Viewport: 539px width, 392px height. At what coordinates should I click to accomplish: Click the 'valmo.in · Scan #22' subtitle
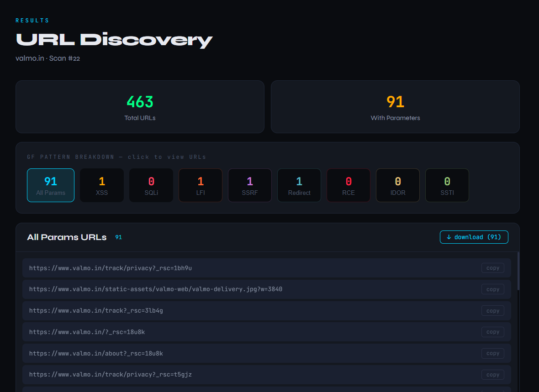coord(48,58)
